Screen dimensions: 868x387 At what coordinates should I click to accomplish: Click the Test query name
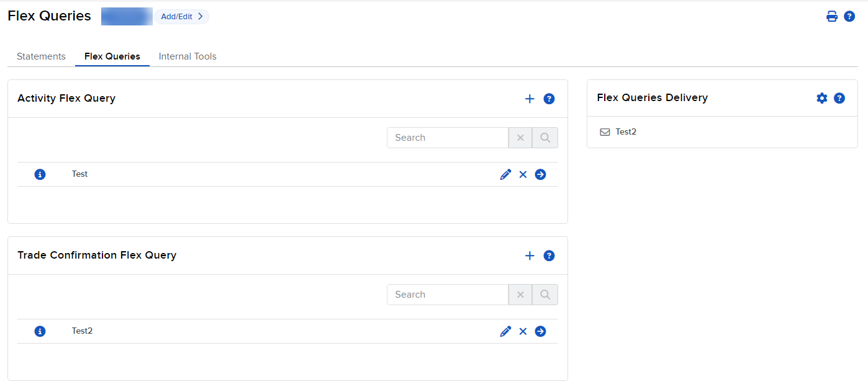(x=79, y=174)
